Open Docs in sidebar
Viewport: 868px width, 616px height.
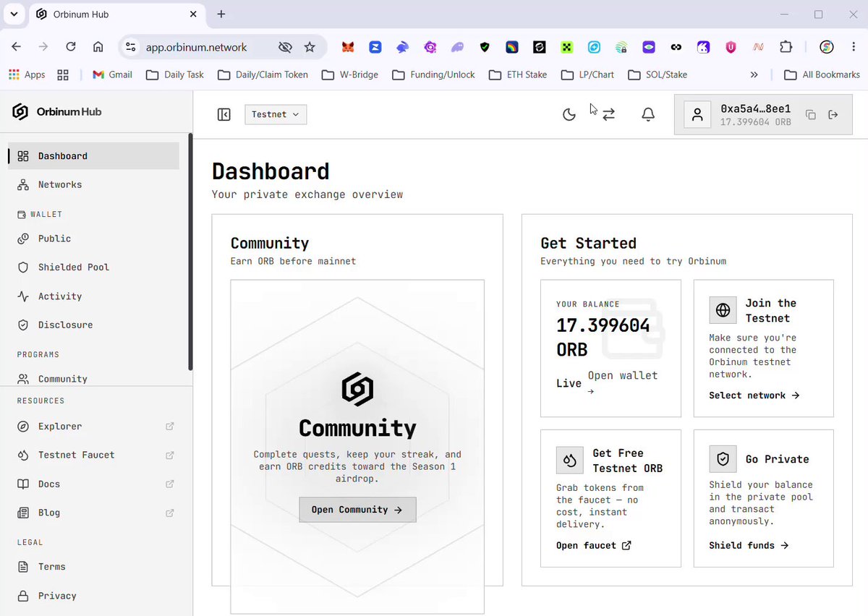(x=94, y=484)
